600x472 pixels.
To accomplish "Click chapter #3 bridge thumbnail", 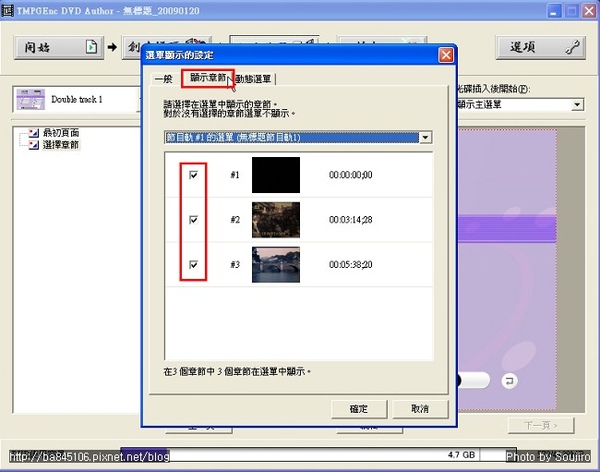I will tap(276, 265).
